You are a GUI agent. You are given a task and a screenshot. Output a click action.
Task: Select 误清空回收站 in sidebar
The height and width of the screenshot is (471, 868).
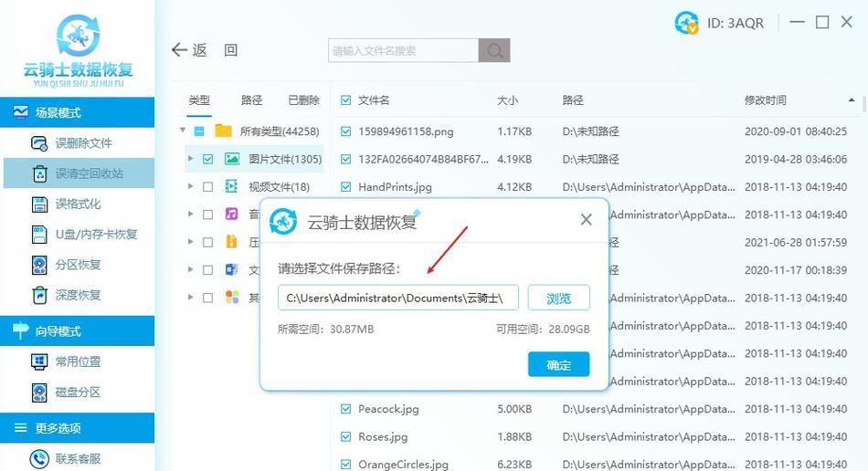[x=79, y=173]
